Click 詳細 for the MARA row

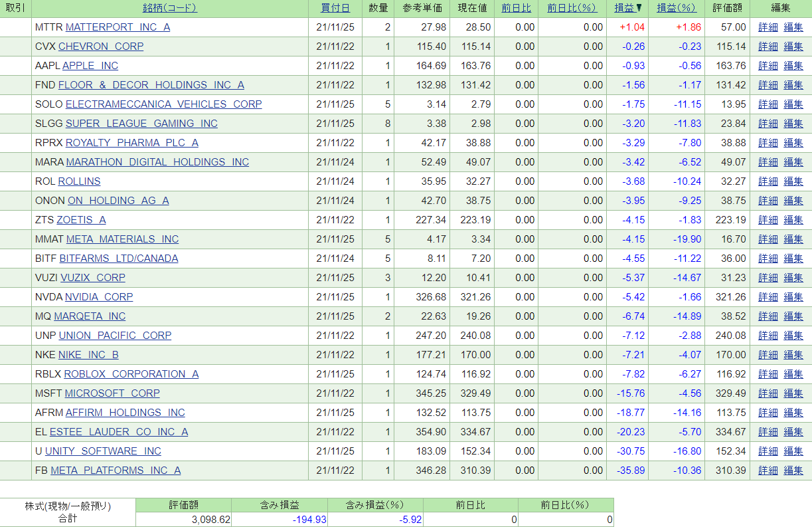point(768,162)
